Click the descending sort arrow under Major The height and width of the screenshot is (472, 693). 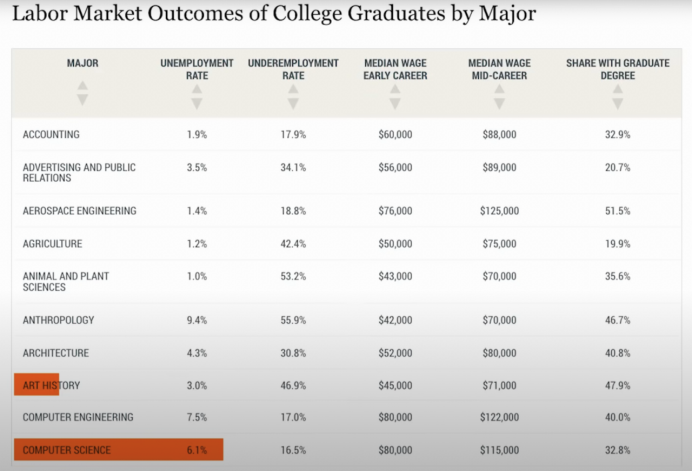(x=82, y=100)
